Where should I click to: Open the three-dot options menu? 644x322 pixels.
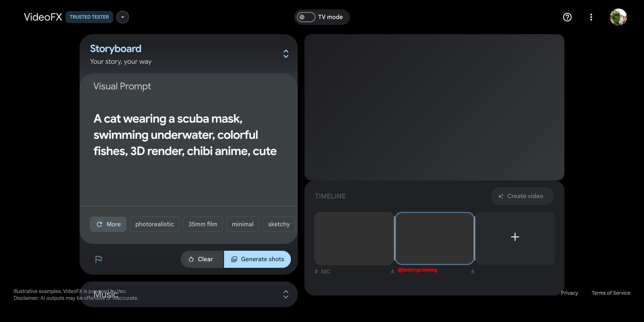(591, 17)
